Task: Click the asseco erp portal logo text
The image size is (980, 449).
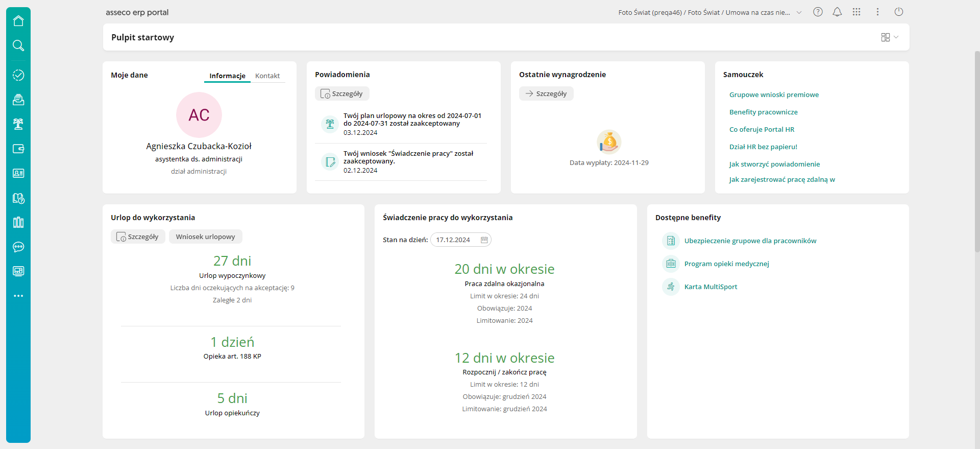Action: (137, 12)
